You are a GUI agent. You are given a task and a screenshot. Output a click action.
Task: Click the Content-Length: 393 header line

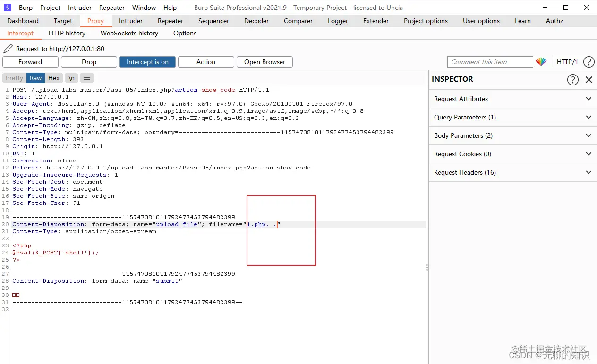(48, 139)
